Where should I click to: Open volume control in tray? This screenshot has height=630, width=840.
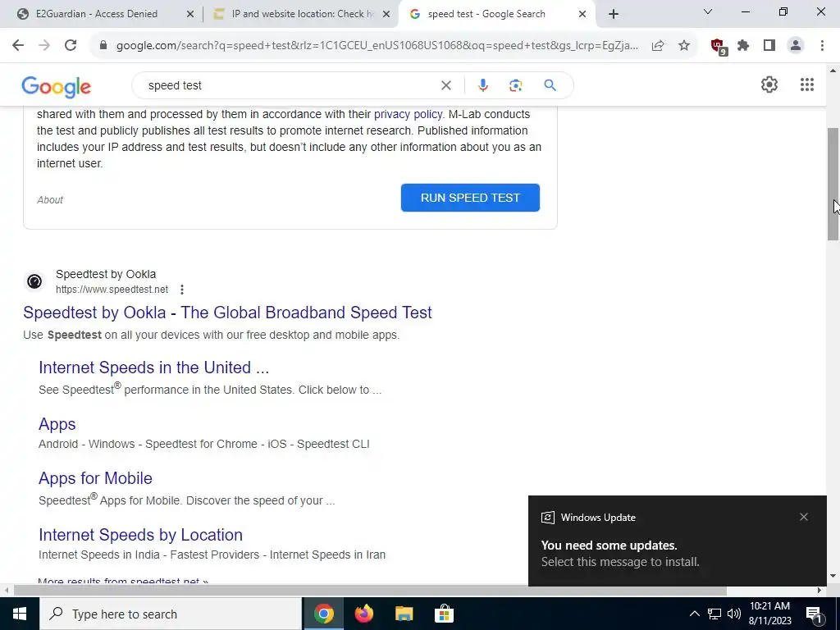pos(734,614)
